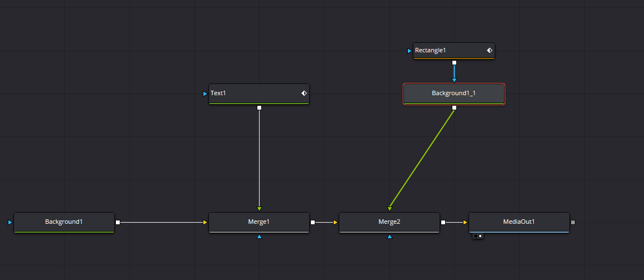Click the blue mask input arrow under Merge2
Image resolution: width=644 pixels, height=280 pixels.
[389, 237]
